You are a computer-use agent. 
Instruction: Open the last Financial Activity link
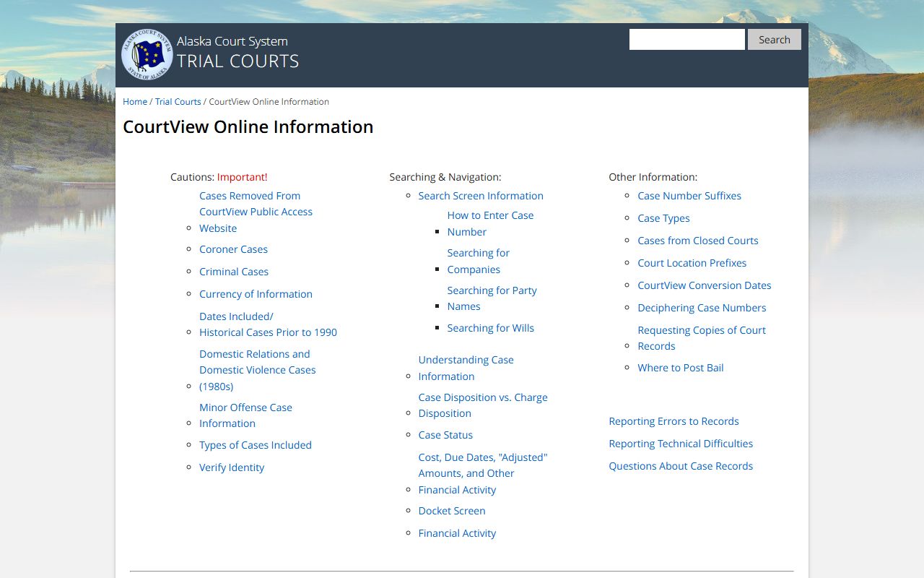click(x=457, y=533)
